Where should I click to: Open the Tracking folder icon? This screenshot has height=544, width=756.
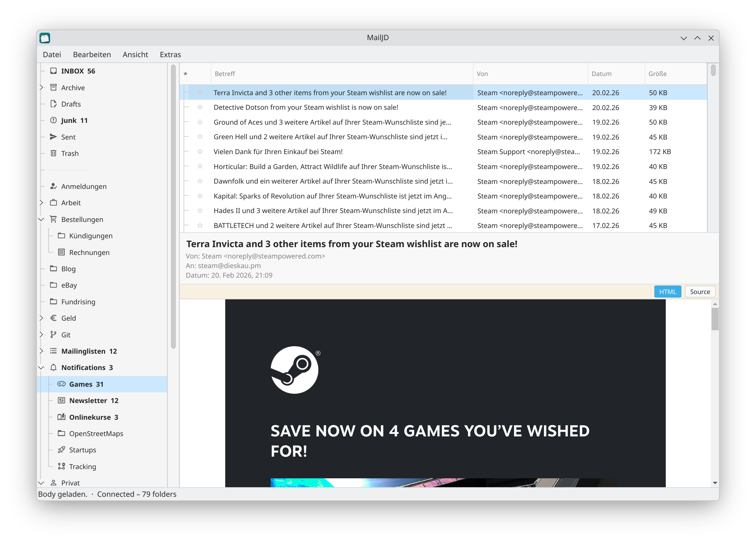click(61, 466)
